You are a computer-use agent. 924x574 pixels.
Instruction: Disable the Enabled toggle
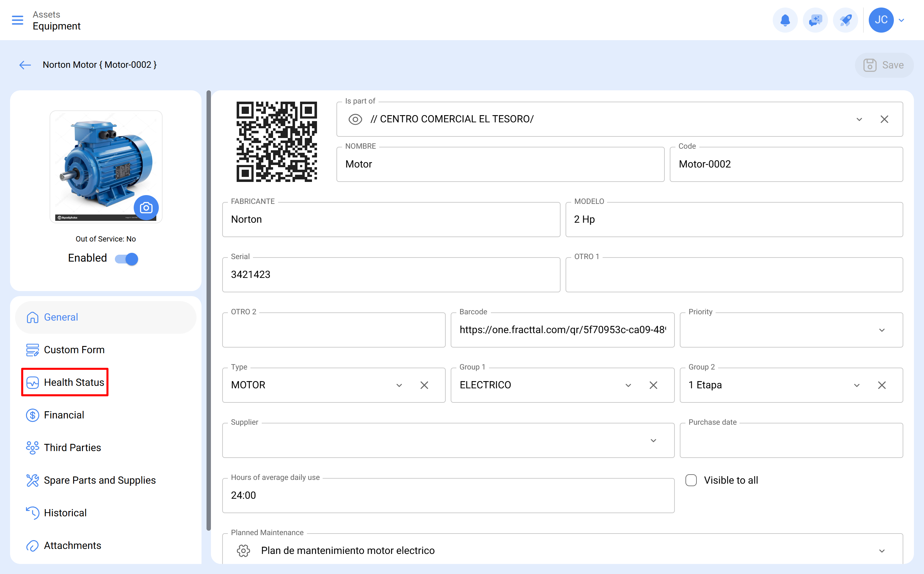click(126, 258)
